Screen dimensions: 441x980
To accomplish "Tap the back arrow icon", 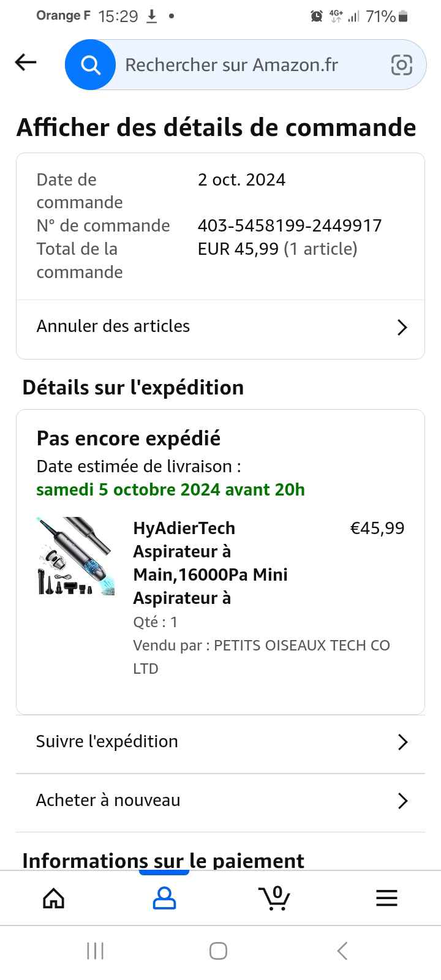I will (x=26, y=62).
